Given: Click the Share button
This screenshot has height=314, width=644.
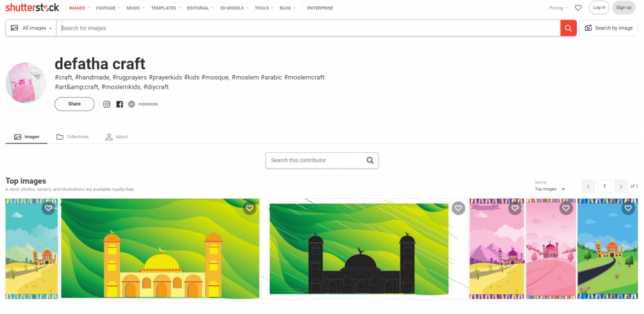Looking at the screenshot, I should pyautogui.click(x=74, y=104).
